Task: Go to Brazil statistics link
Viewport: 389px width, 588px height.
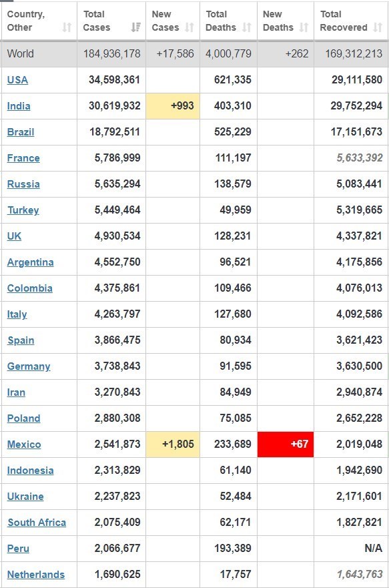Action: [x=21, y=132]
